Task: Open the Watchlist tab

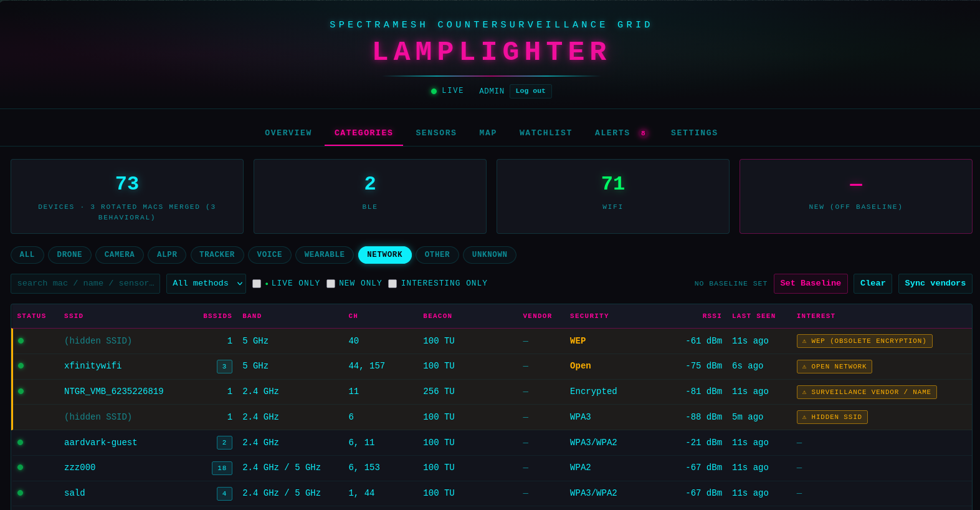Action: [x=546, y=133]
